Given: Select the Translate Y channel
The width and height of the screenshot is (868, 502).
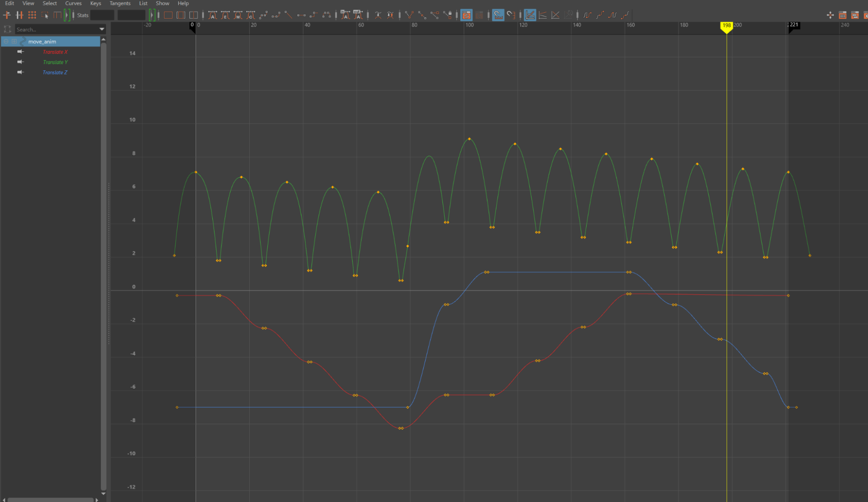Looking at the screenshot, I should pyautogui.click(x=55, y=63).
